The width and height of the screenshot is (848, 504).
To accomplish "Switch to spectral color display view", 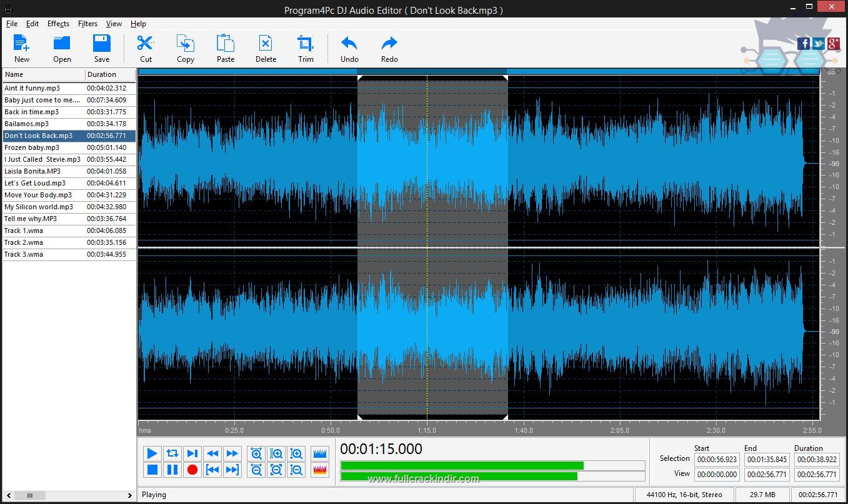I will pyautogui.click(x=320, y=470).
